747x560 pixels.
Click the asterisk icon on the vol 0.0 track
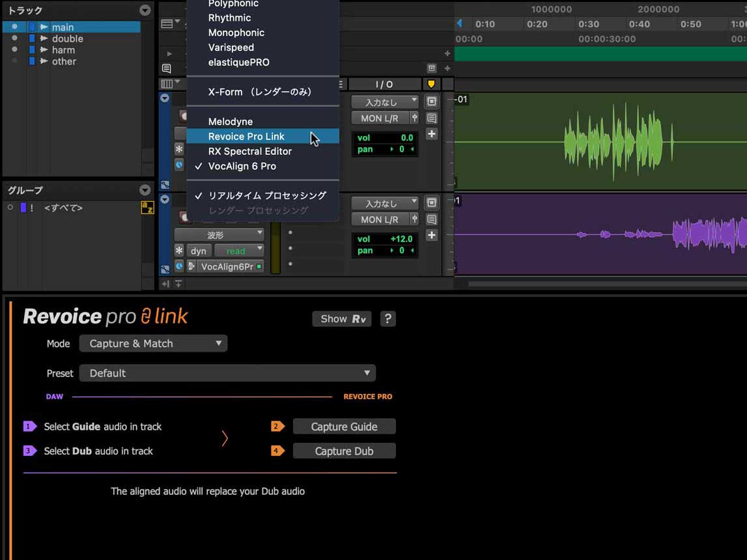[179, 149]
